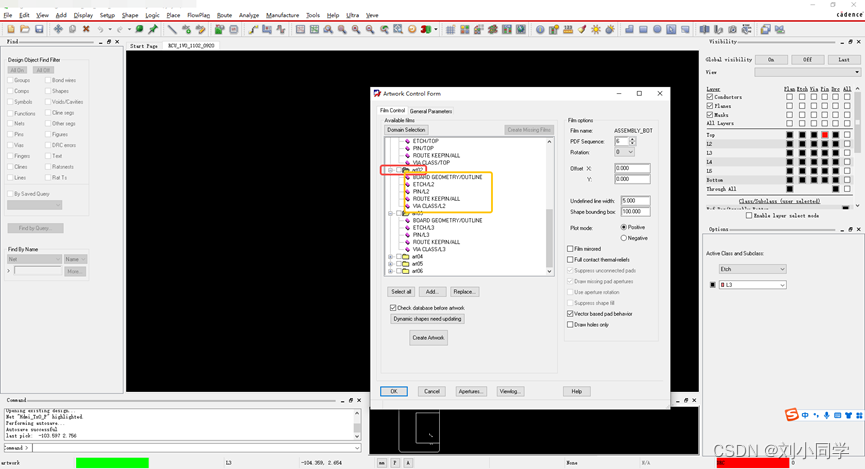Check Full contact thermal-reliefs option
Image resolution: width=865 pixels, height=469 pixels.
coord(570,259)
